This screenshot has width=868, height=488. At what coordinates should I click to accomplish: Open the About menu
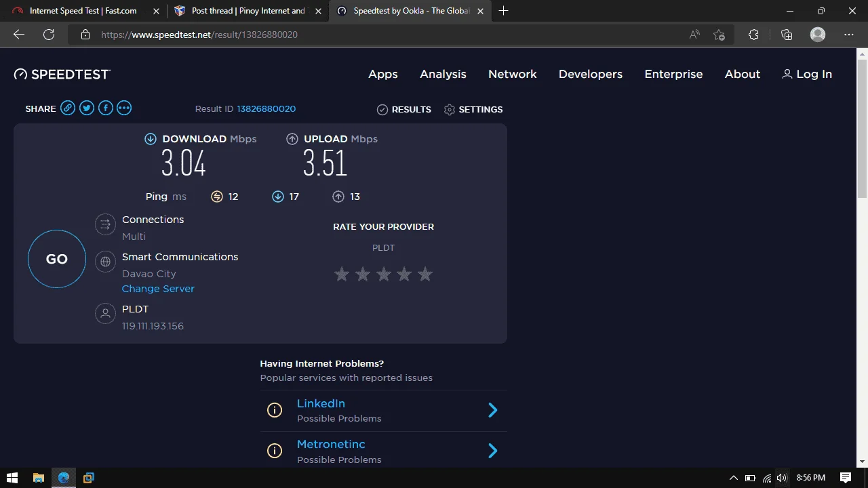(x=743, y=74)
